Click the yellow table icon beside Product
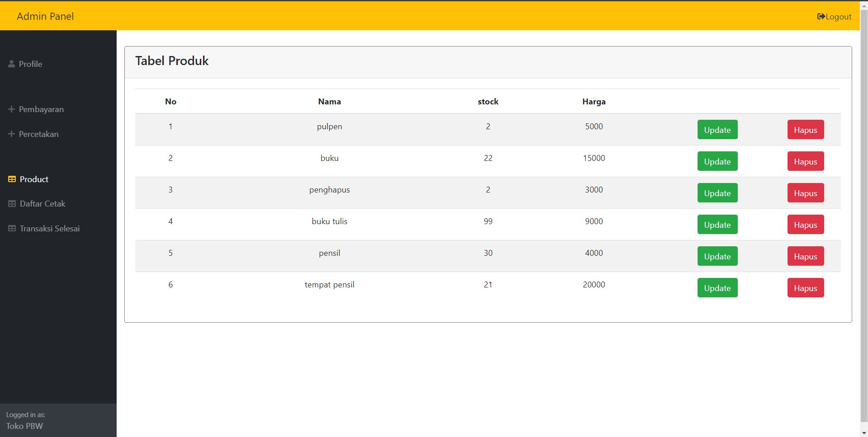 click(12, 179)
